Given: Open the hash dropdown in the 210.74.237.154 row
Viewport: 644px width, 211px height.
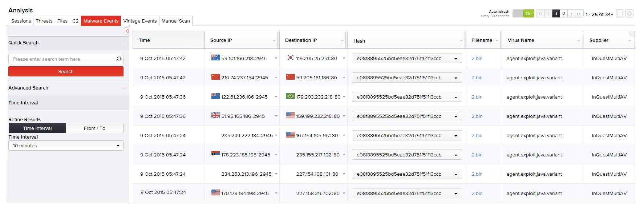Looking at the screenshot, I should 456,78.
